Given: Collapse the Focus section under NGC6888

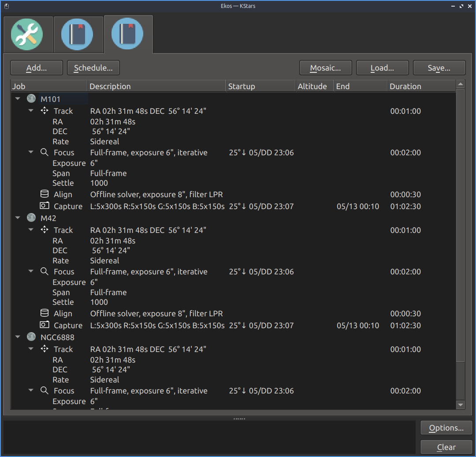Looking at the screenshot, I should [31, 390].
